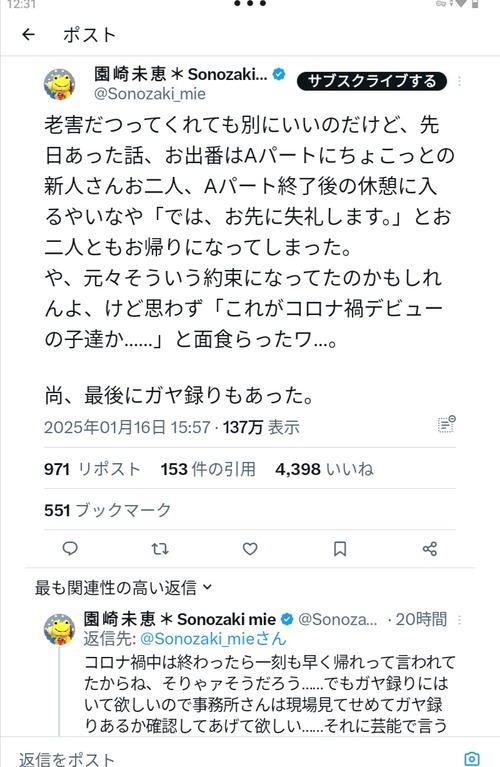Share the post via the share icon
Screen dimensions: 500x767
pyautogui.click(x=430, y=549)
